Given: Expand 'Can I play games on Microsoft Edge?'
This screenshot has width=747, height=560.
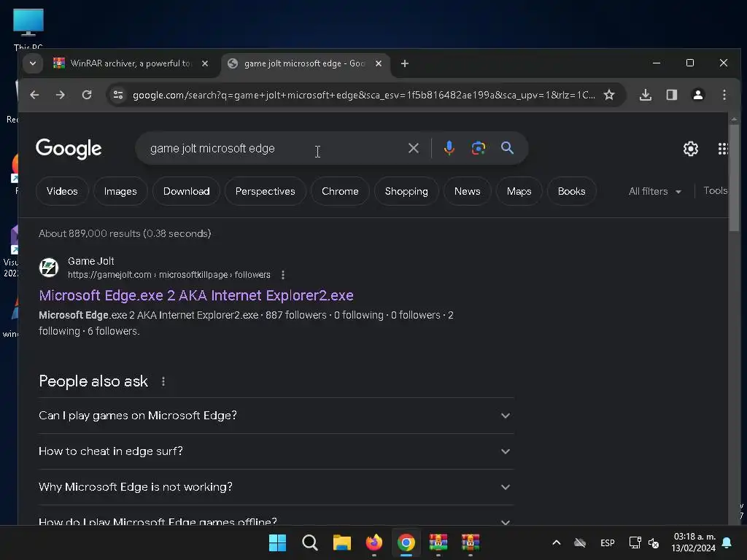Looking at the screenshot, I should coord(276,415).
